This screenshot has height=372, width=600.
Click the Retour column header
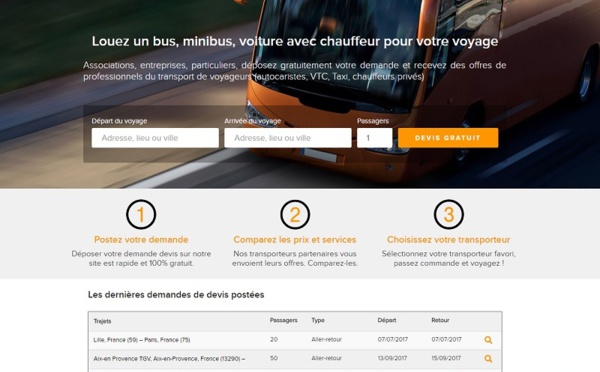[x=440, y=320]
